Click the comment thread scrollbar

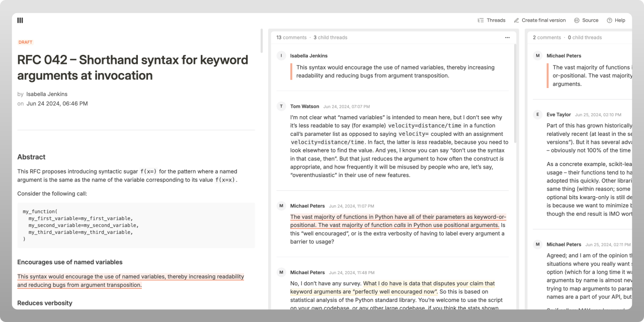coord(515,93)
